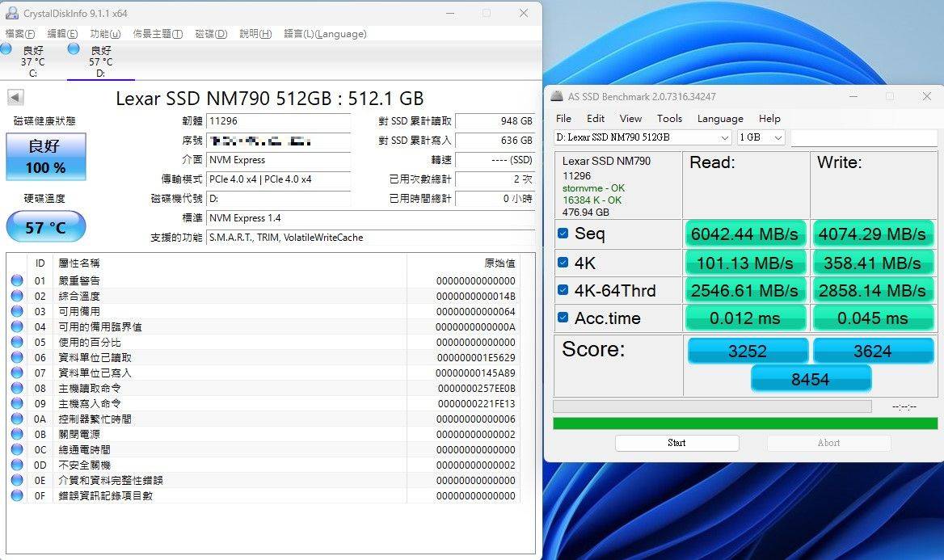This screenshot has height=560, width=944.
Task: Click the previous disk arrow icon
Action: [x=15, y=98]
